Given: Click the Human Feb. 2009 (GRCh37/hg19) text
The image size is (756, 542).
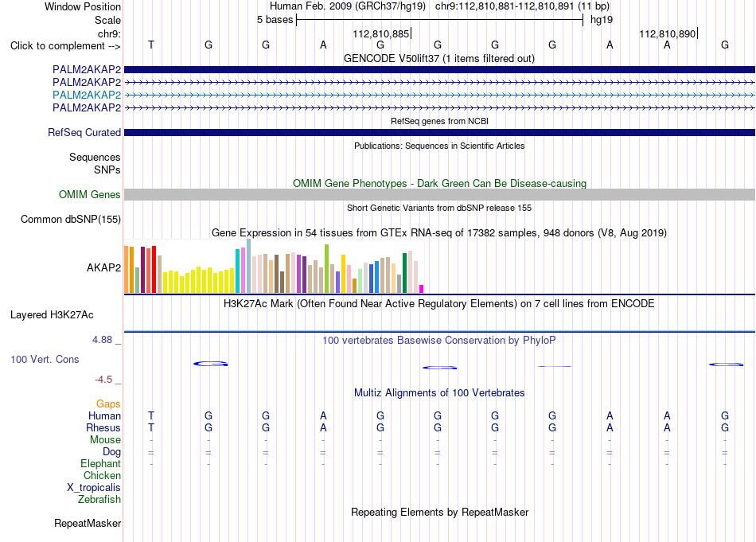Looking at the screenshot, I should click(348, 6).
